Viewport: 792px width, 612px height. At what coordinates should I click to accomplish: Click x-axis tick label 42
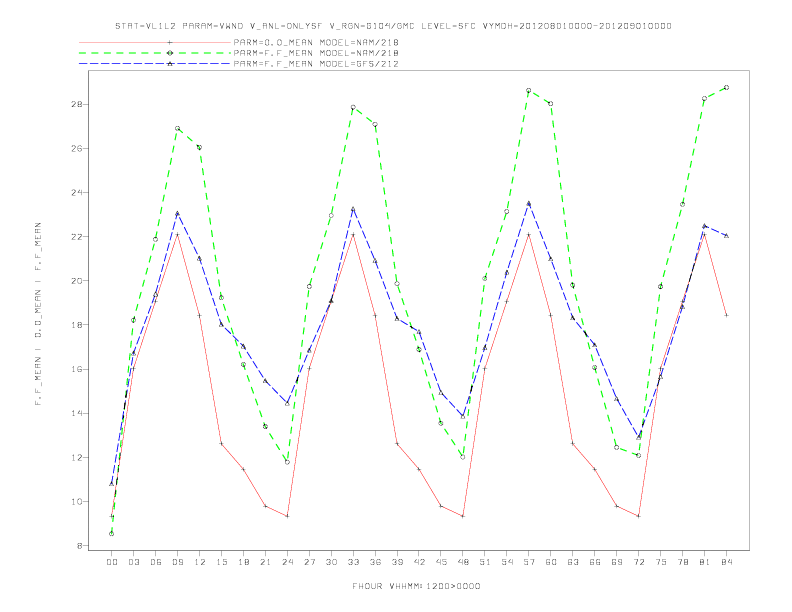coord(419,562)
